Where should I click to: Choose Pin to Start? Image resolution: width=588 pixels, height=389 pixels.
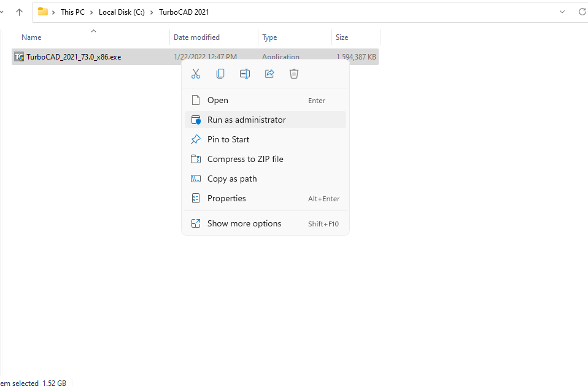(266, 139)
